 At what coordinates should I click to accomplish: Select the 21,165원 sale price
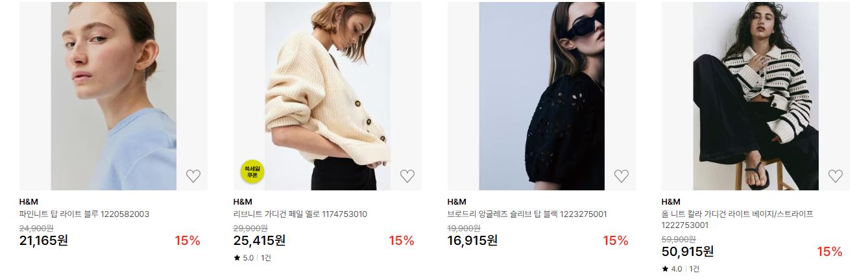tap(43, 240)
